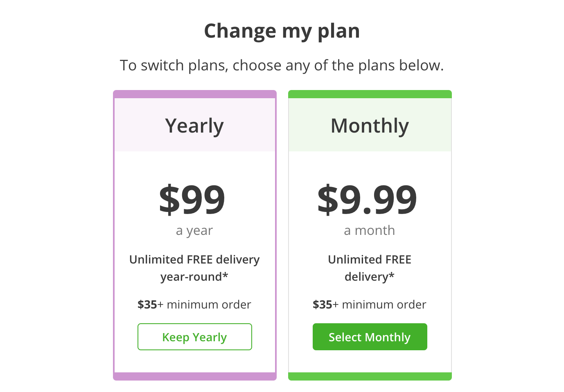
Task: Click the Yearly plan header
Action: (194, 126)
